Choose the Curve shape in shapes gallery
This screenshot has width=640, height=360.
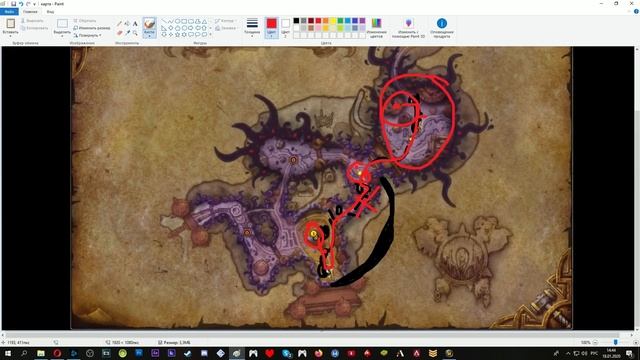point(171,21)
